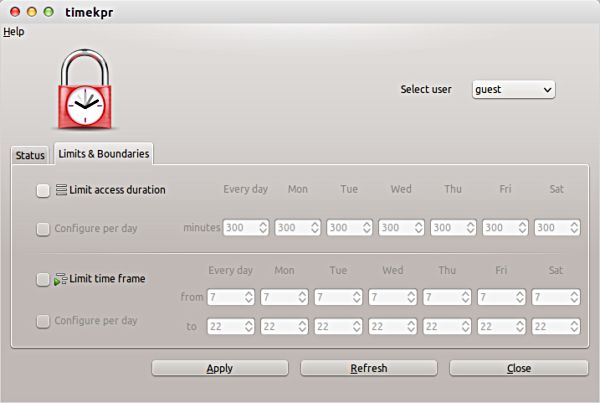Screen dimensions: 600x403
Task: Click the Mon to-hour spinner arrows
Action: pos(303,326)
